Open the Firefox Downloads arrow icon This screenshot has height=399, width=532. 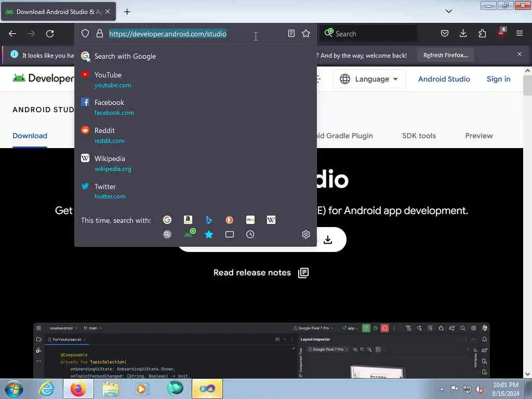coord(463,33)
